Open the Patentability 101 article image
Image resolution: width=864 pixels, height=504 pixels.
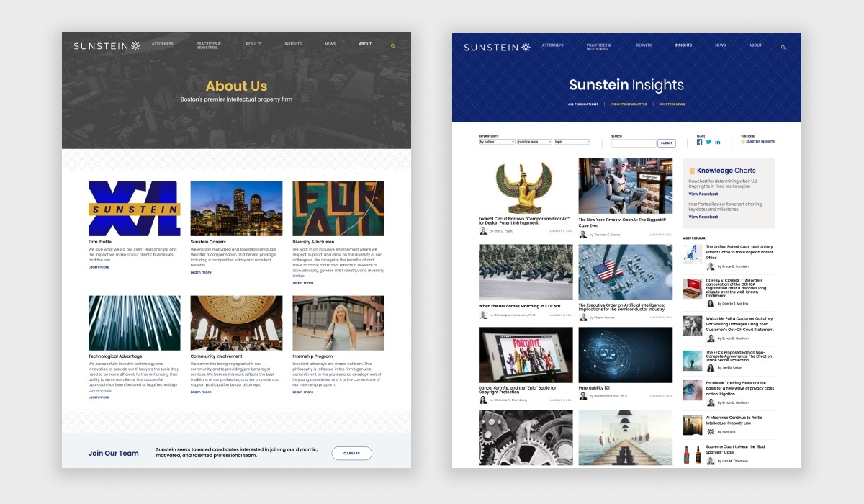point(626,355)
